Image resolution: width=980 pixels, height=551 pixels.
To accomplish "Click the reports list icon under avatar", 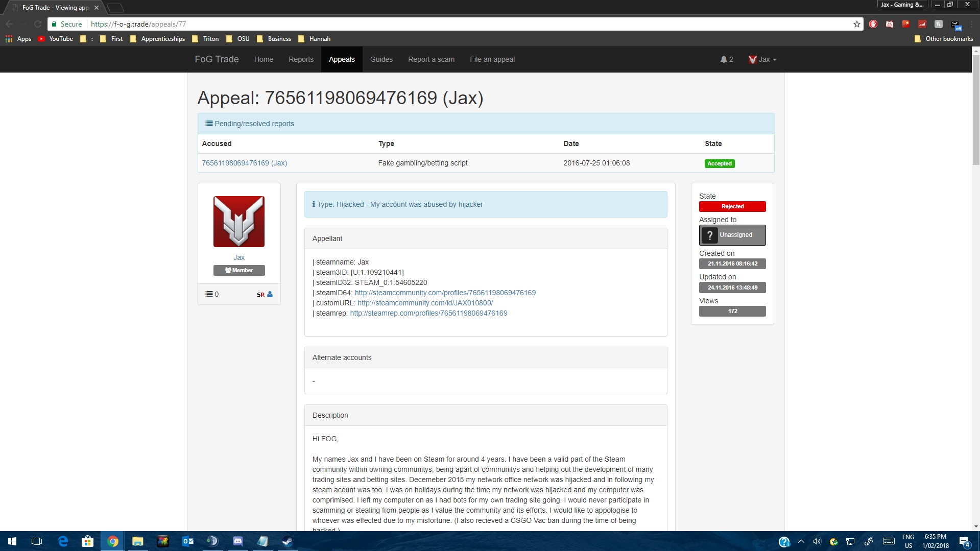I will point(209,294).
